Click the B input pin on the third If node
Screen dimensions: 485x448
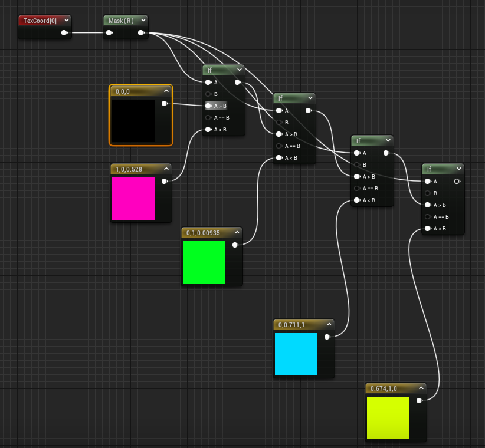point(356,165)
